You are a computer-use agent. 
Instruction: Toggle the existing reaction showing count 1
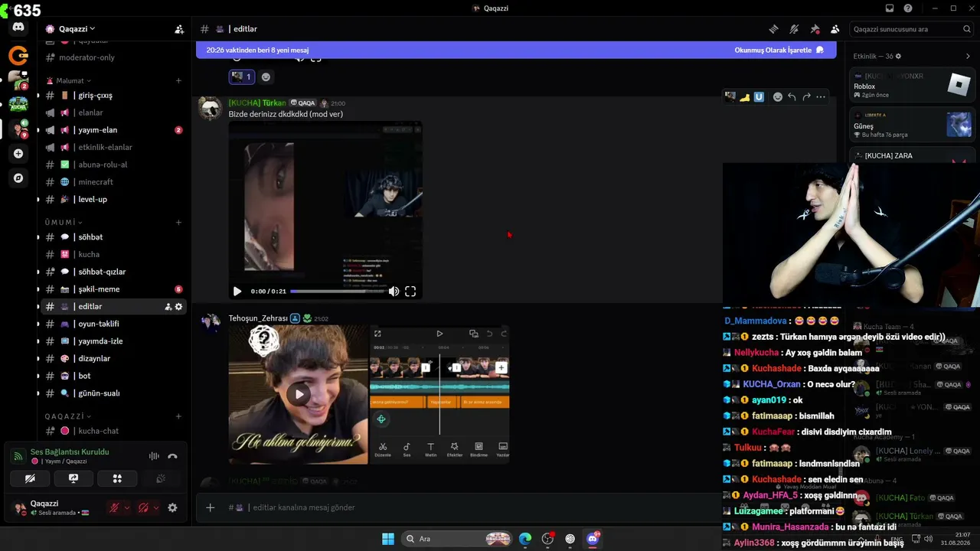coord(242,77)
